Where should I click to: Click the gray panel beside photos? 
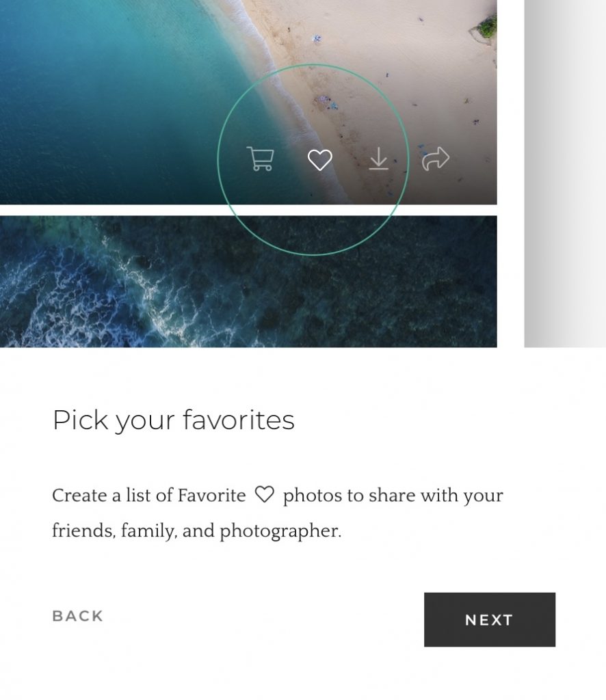[565, 173]
